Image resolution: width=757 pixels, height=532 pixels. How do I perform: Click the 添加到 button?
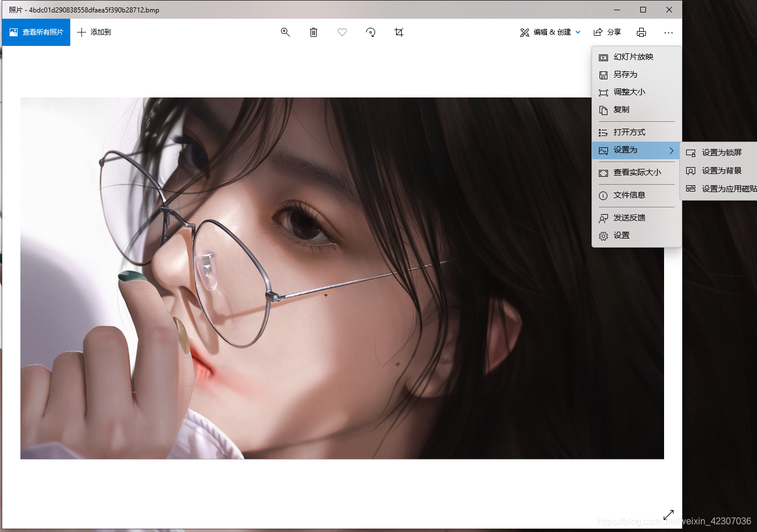tap(94, 32)
